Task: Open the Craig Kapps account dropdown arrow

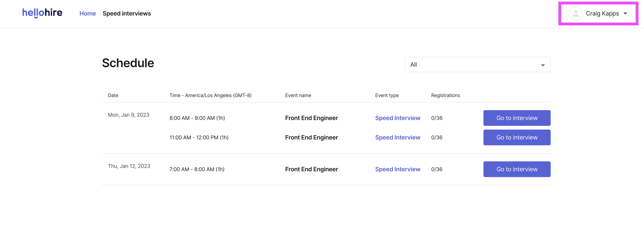Action: [625, 13]
